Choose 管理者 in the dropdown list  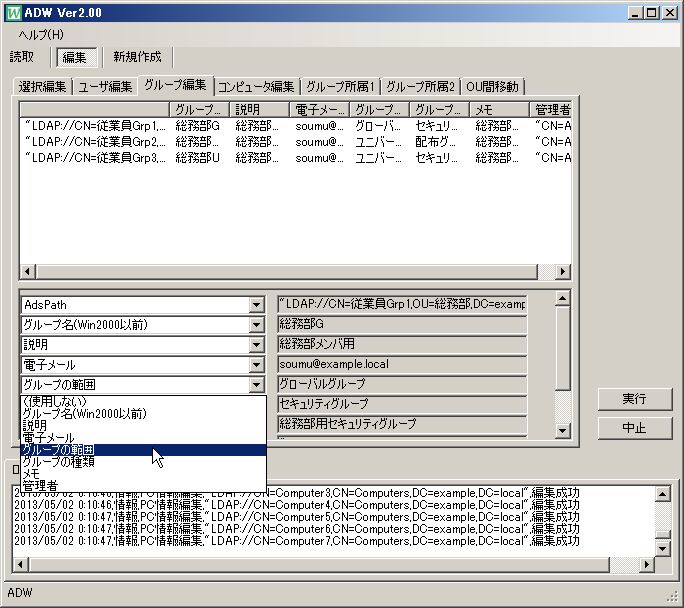click(144, 485)
